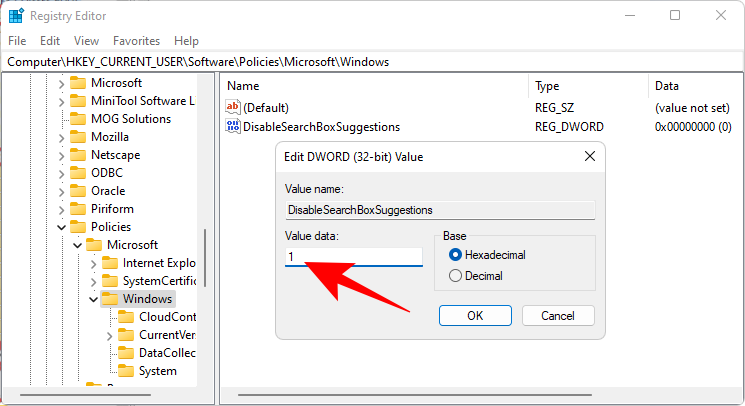
Task: Click the registry path address bar
Action: (x=372, y=62)
